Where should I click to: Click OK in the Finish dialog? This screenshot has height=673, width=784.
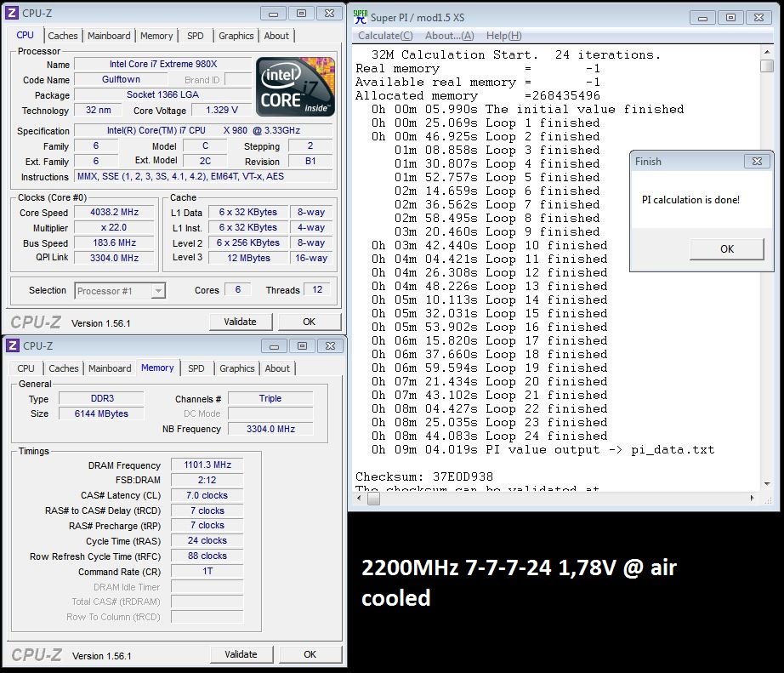pyautogui.click(x=727, y=248)
